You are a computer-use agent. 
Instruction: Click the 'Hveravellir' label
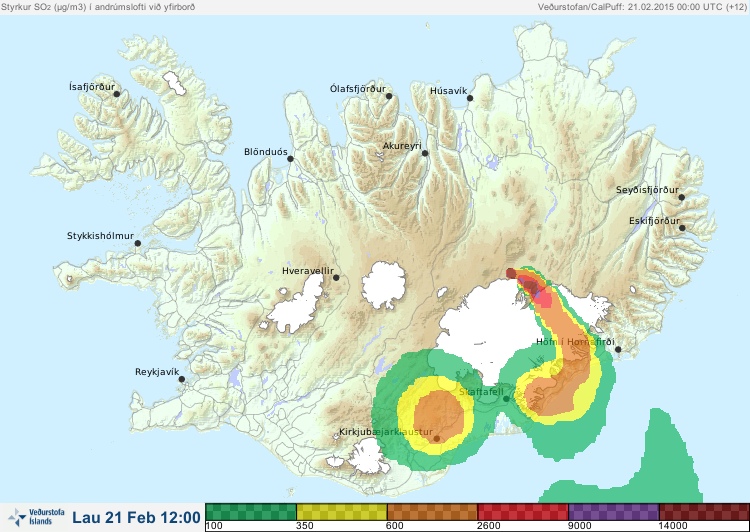[x=308, y=271]
